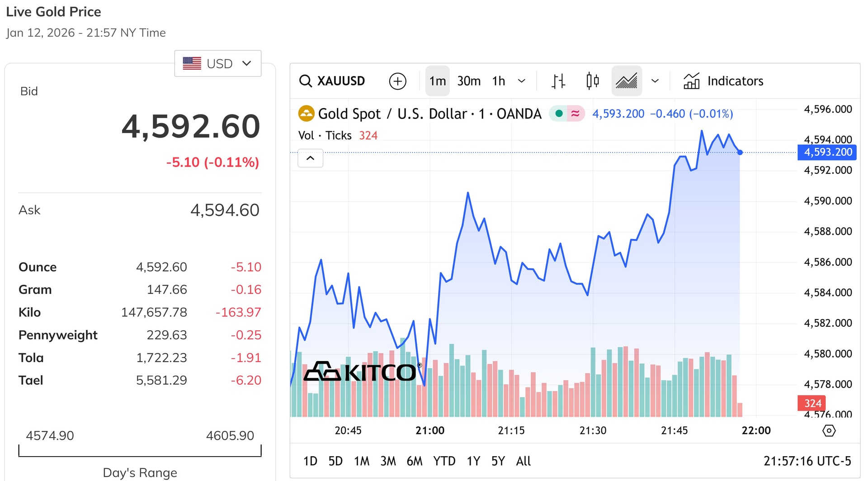Expand the time interval dropdown arrow
The height and width of the screenshot is (481, 868).
(522, 81)
